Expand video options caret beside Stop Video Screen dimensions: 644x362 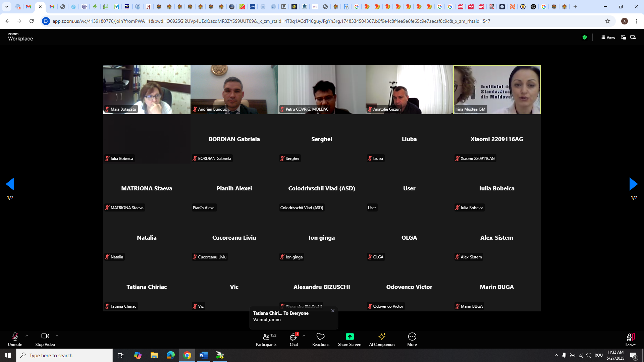pos(57,336)
